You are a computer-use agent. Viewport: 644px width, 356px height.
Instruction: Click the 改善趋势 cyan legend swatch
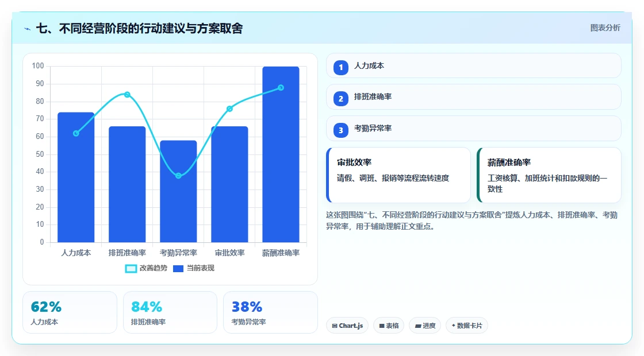click(x=131, y=269)
